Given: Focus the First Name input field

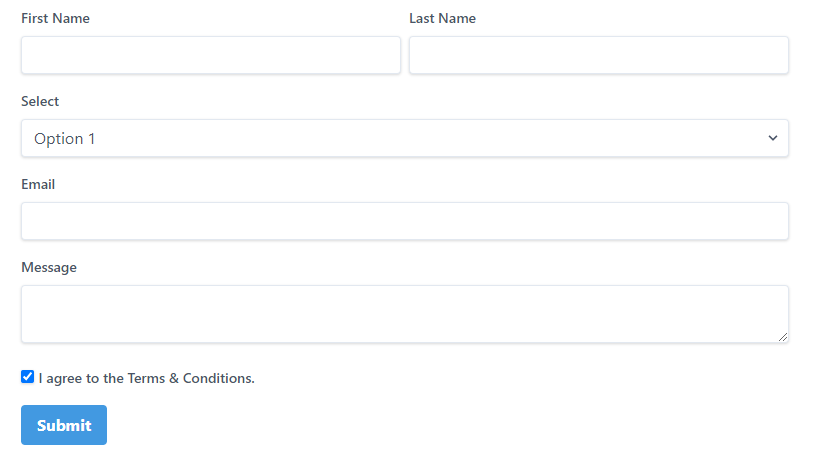Looking at the screenshot, I should (211, 55).
